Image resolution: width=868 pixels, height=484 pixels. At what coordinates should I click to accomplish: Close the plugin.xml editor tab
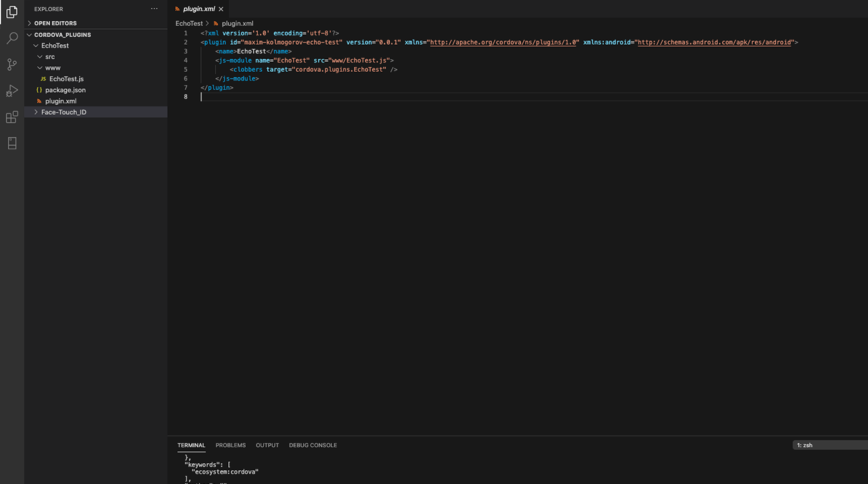click(221, 9)
